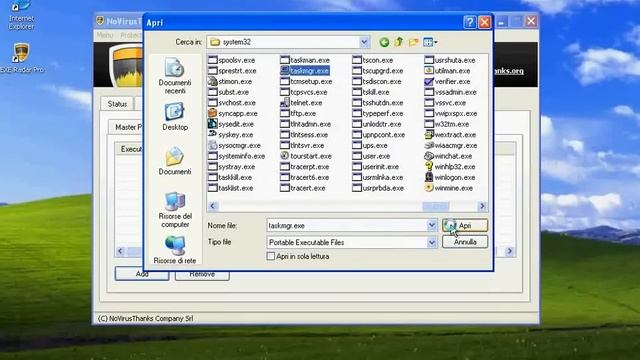Go back using the green arrow icon

click(384, 42)
